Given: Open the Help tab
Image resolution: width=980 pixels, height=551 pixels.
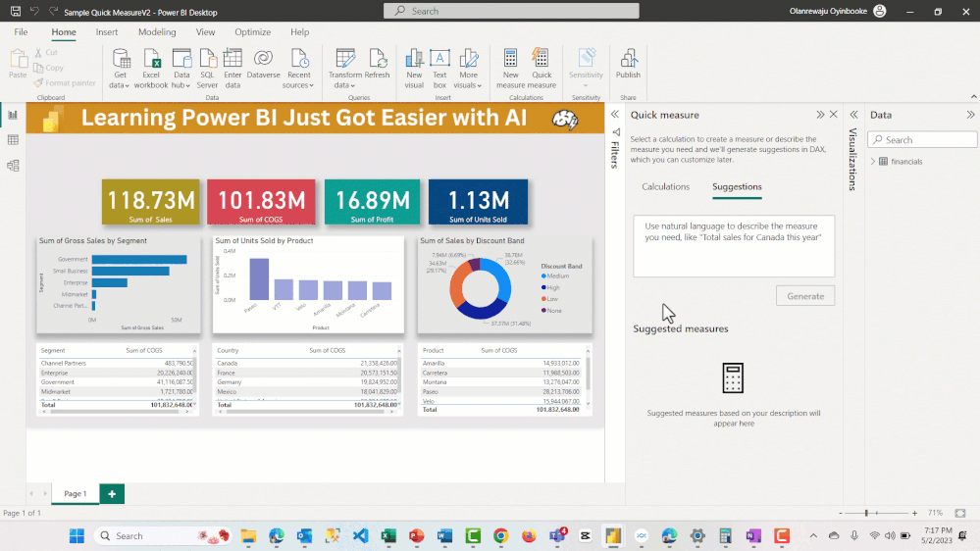Looking at the screenshot, I should point(299,31).
